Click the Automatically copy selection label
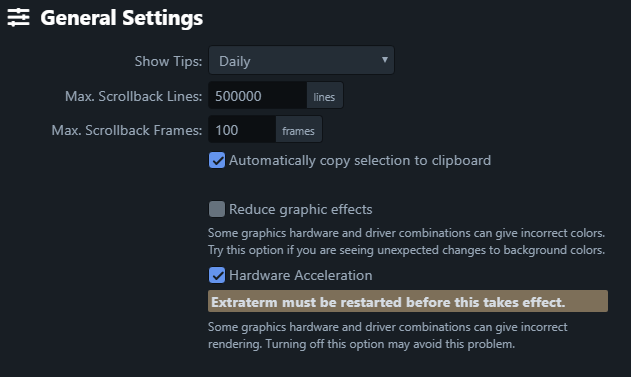The image size is (631, 377). coord(360,161)
